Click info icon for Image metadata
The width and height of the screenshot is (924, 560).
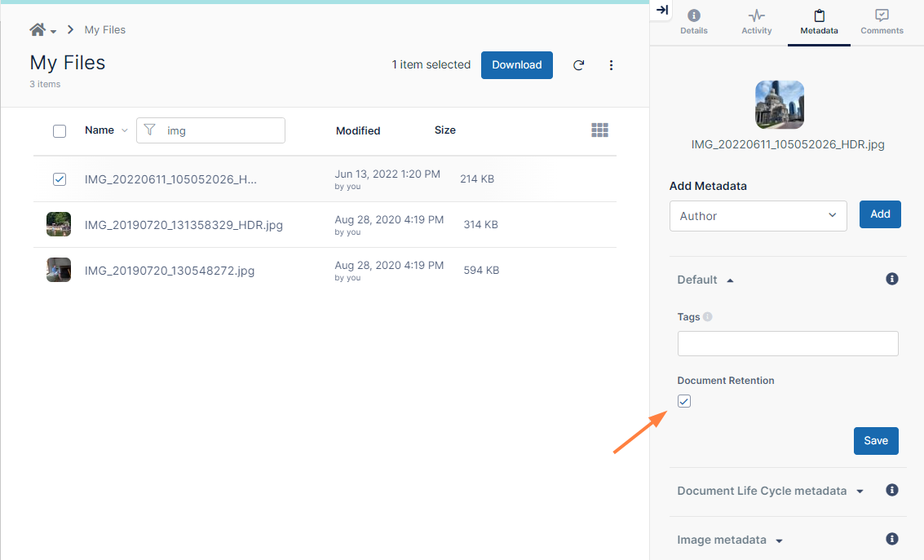892,539
